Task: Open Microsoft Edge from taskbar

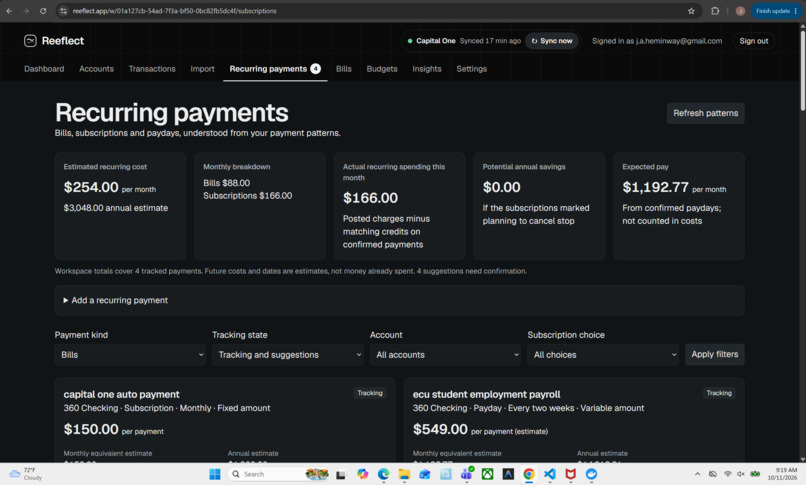Action: coord(383,474)
